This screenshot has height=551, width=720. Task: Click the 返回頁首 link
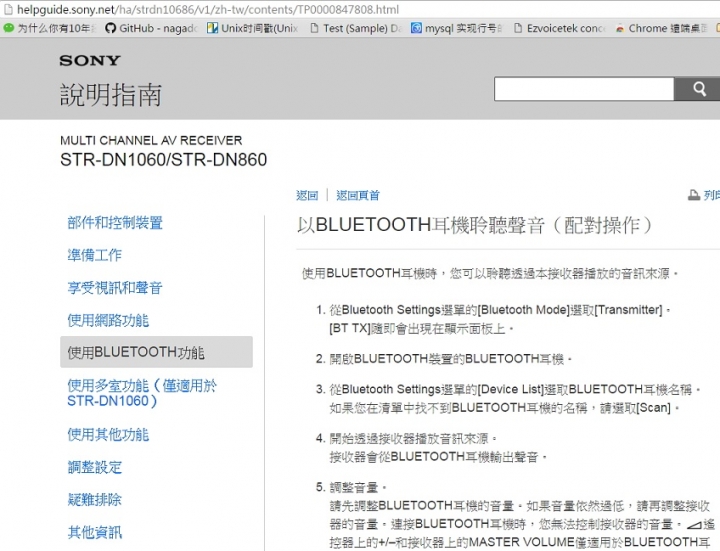click(x=358, y=195)
